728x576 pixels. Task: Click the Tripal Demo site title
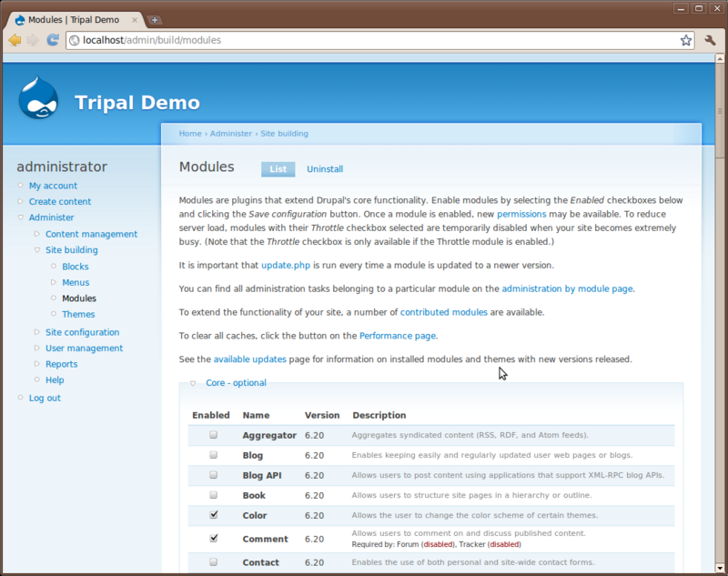tap(137, 103)
